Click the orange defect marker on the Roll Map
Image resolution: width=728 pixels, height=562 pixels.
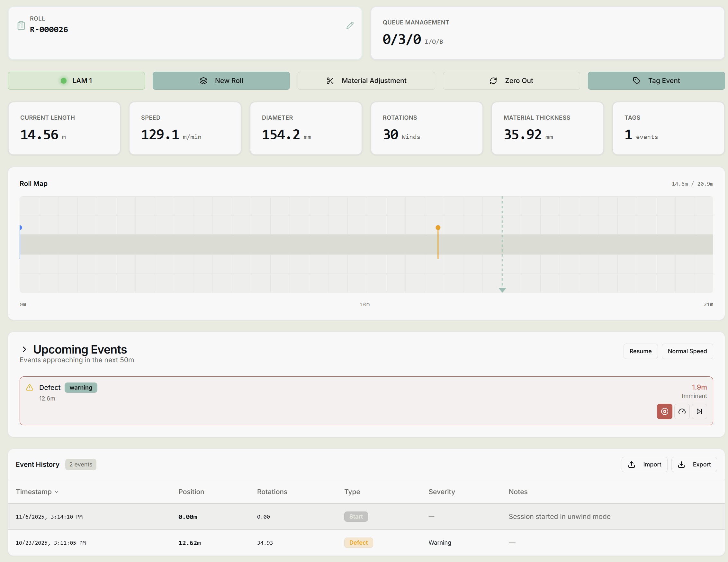(438, 227)
